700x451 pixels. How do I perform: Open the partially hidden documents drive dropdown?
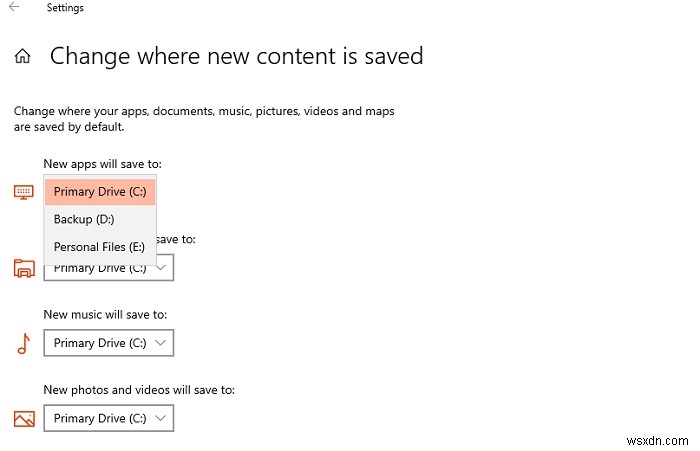[x=165, y=268]
